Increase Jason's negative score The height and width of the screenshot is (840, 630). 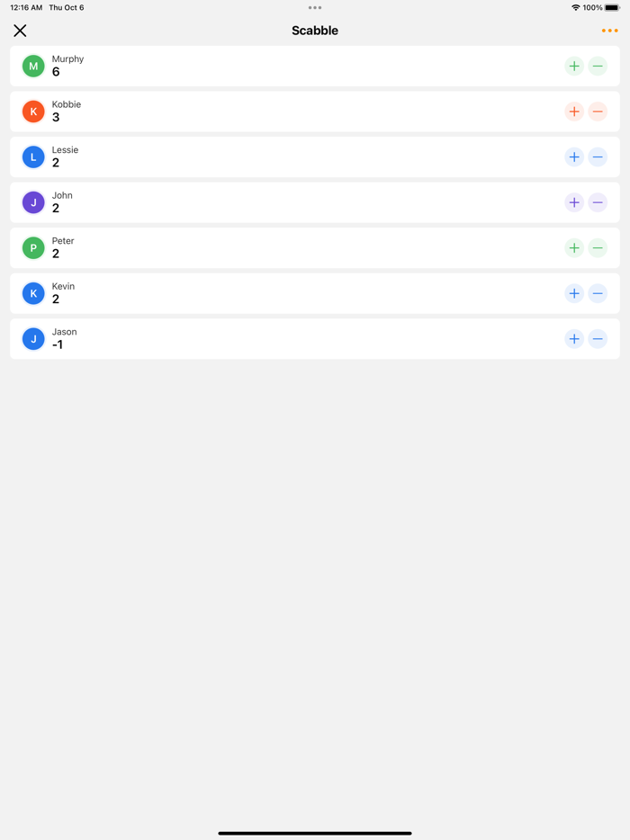click(x=574, y=339)
